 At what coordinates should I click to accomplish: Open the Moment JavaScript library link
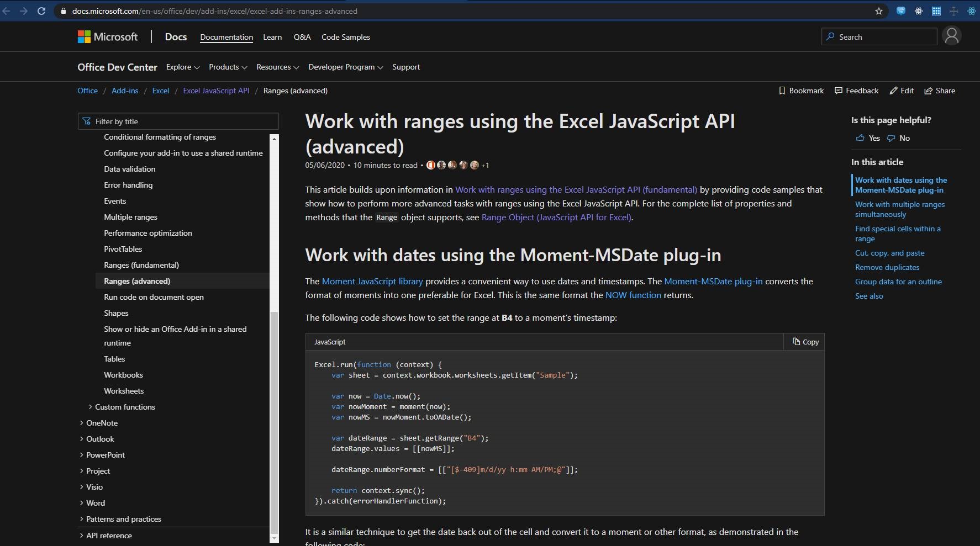pos(372,281)
